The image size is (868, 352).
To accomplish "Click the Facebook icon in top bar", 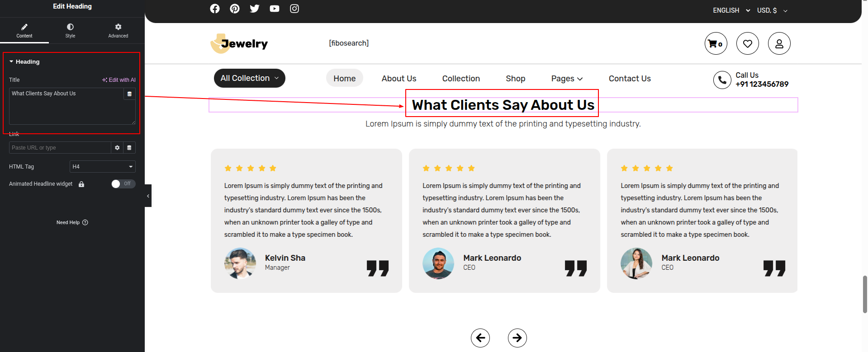I will (215, 9).
